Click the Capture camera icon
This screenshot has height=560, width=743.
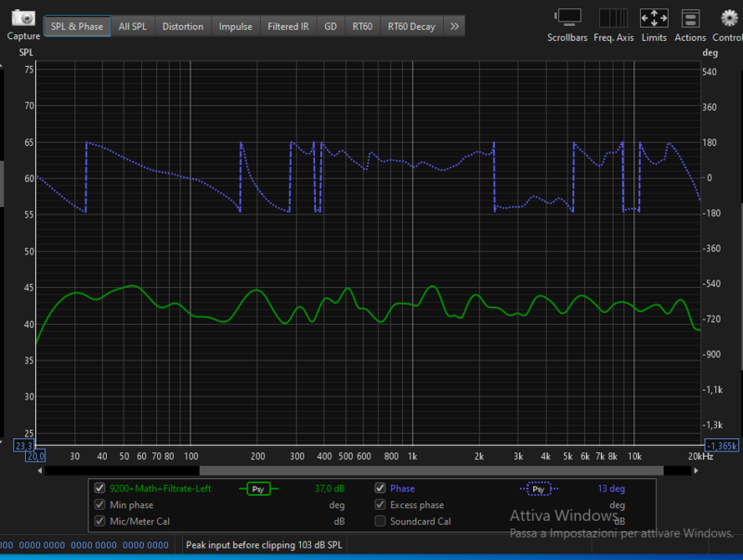point(22,19)
